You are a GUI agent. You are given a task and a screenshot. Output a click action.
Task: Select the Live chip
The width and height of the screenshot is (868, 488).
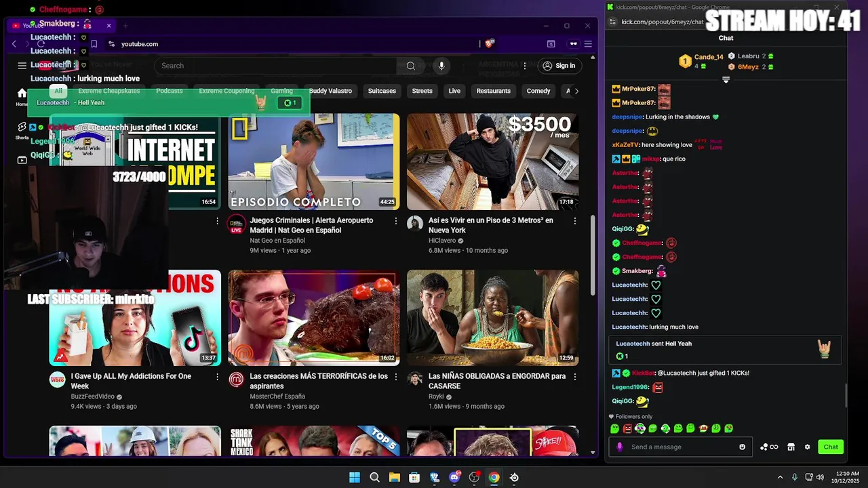[x=454, y=91]
